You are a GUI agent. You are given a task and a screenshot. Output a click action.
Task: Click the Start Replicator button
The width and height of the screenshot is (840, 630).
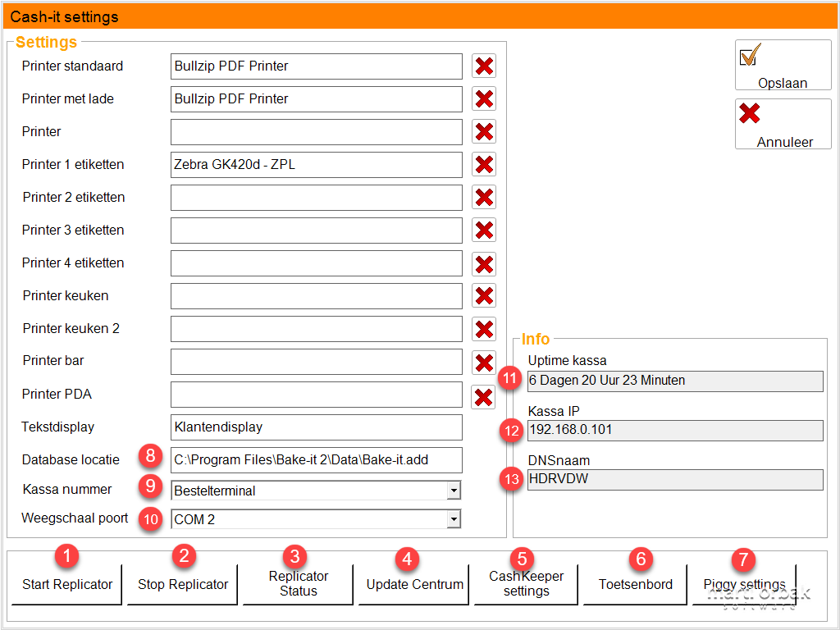(67, 584)
